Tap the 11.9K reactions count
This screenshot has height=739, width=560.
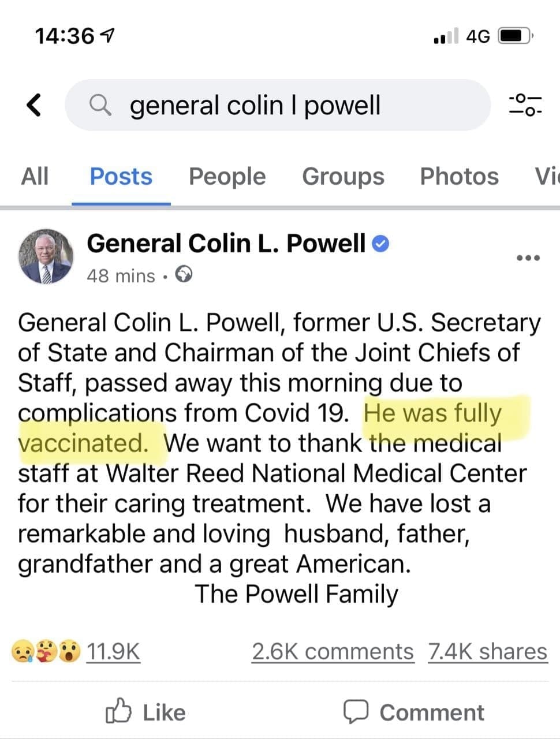click(113, 651)
